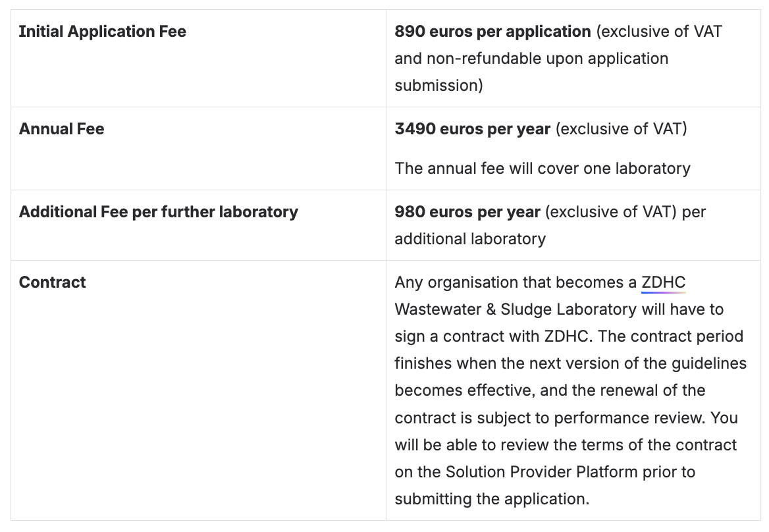Click the Solution Provider Platform text
The image size is (769, 532).
click(541, 472)
